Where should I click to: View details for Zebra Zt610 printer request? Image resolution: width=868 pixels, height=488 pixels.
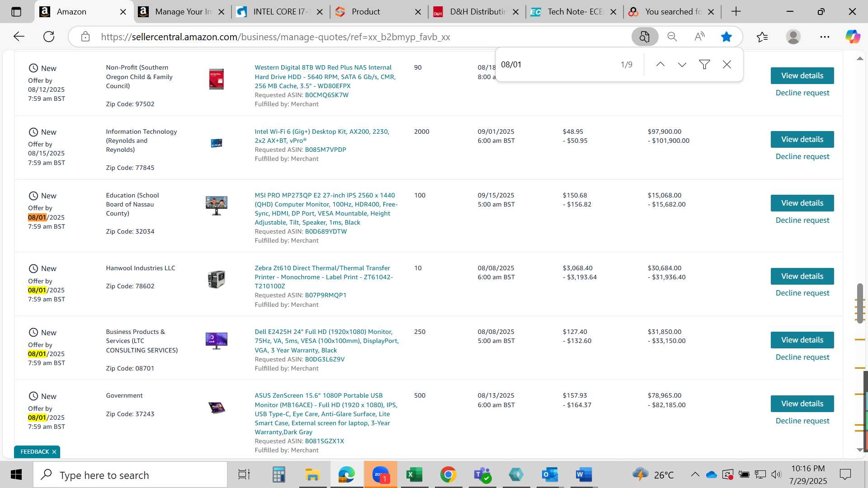coord(802,276)
